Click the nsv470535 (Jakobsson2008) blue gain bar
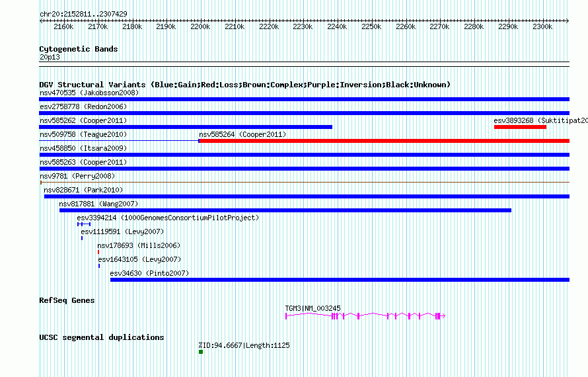Viewport: 588px width, 377px height. (x=304, y=99)
